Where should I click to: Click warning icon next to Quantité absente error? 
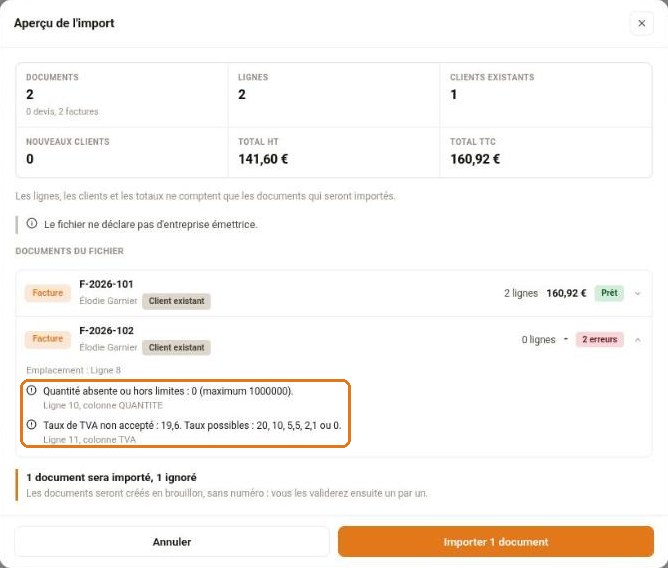coord(32,390)
